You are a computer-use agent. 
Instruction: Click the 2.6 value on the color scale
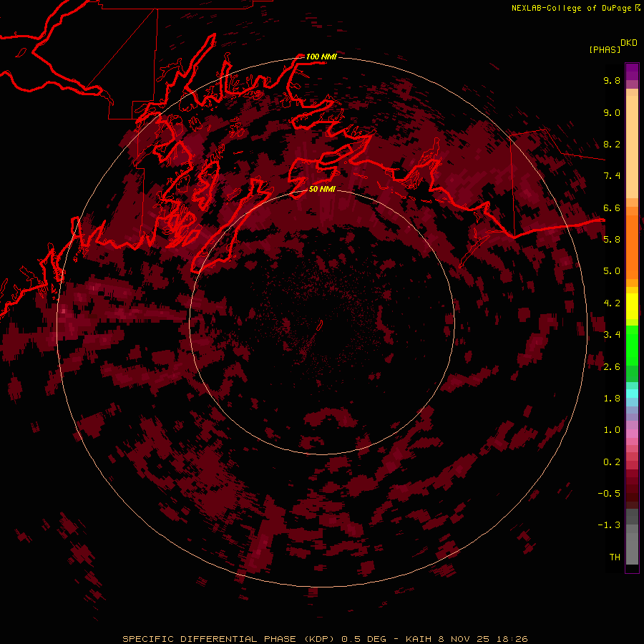[612, 366]
